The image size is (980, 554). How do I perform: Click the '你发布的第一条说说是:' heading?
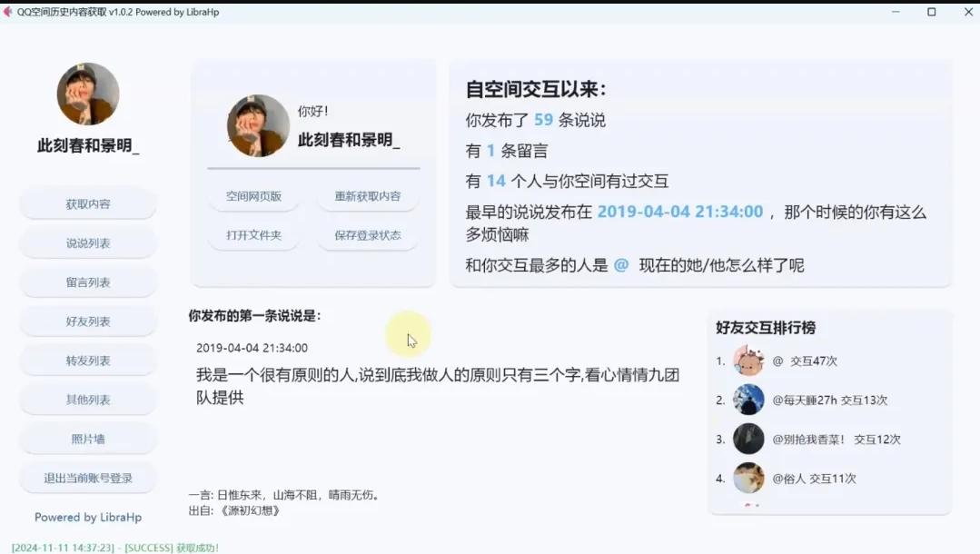click(x=254, y=316)
